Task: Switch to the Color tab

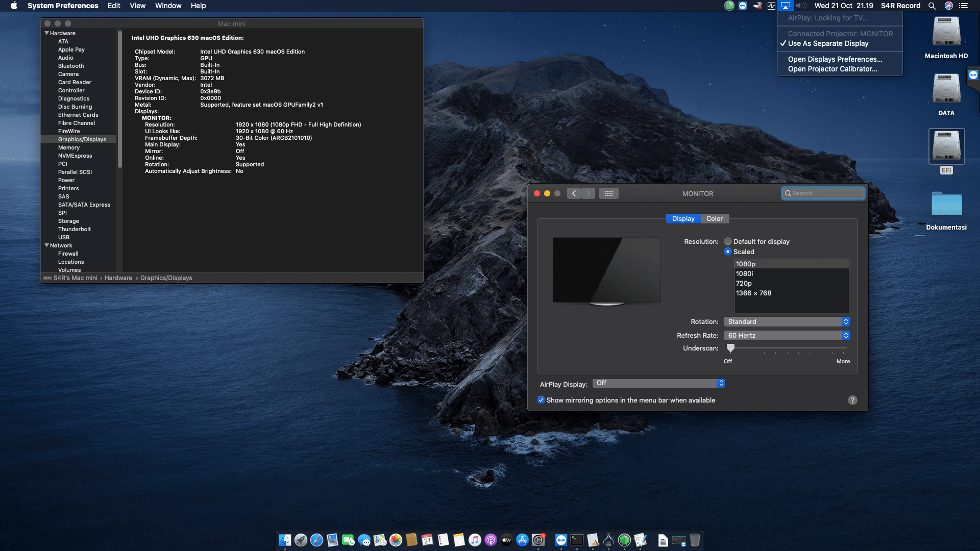Action: click(x=714, y=218)
